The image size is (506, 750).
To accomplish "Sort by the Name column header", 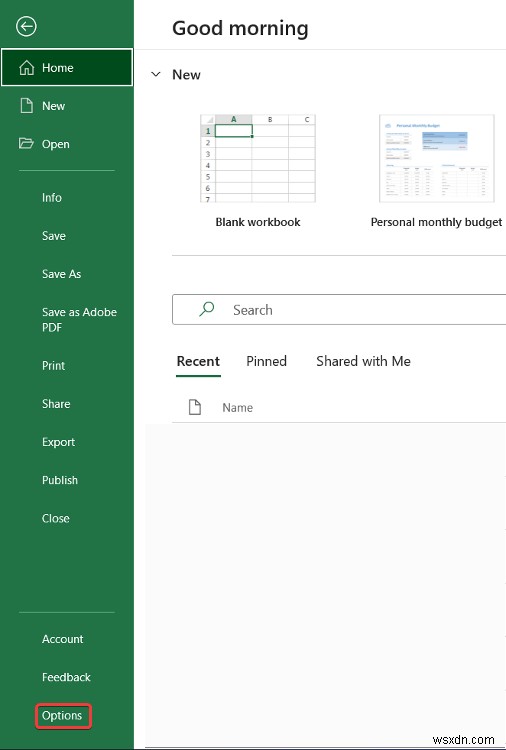I will 238,408.
